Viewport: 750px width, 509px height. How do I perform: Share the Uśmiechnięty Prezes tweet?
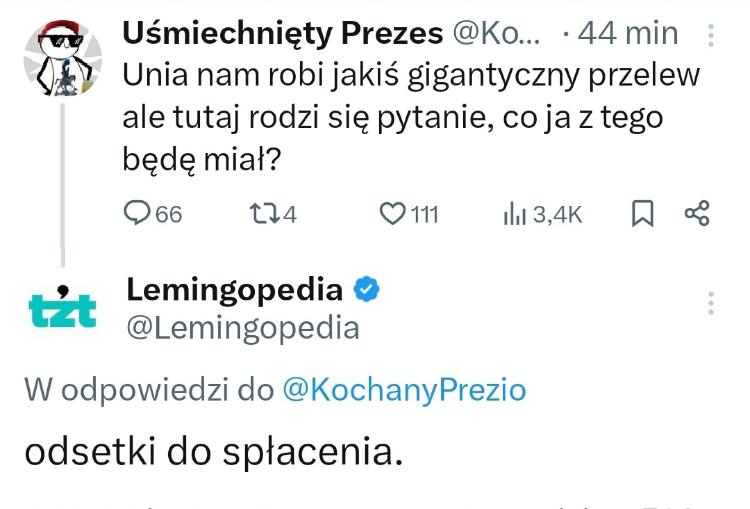(x=696, y=213)
